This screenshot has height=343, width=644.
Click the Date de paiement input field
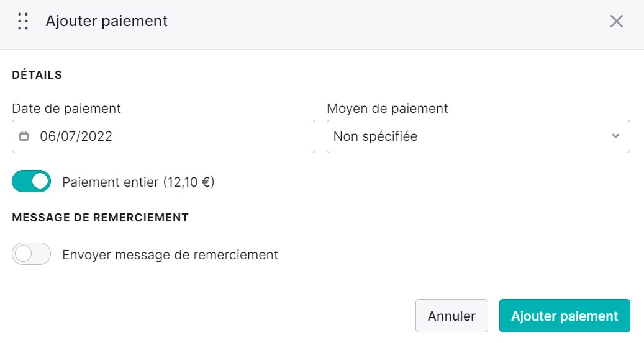pyautogui.click(x=163, y=136)
